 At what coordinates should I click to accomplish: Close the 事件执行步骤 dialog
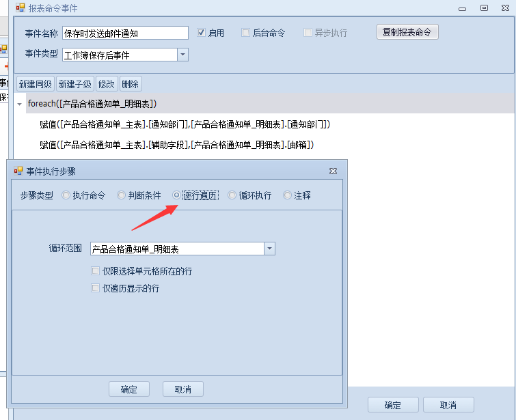tap(333, 171)
